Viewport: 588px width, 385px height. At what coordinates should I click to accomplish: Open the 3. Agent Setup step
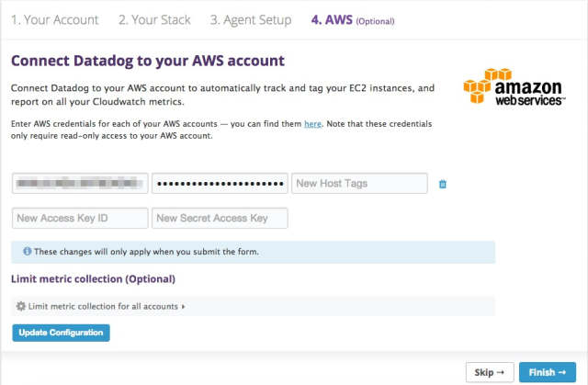pyautogui.click(x=250, y=19)
